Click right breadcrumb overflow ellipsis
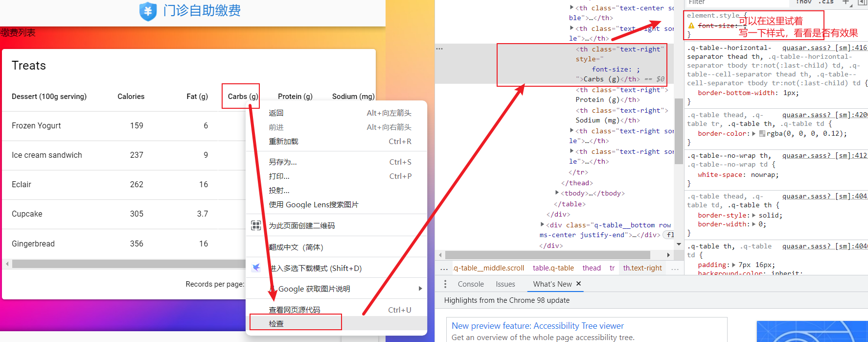 [675, 269]
